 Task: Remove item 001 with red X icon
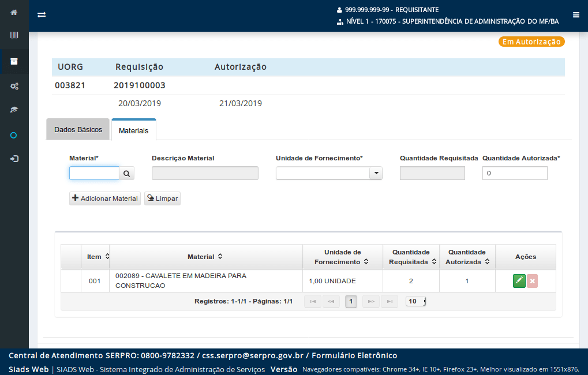coord(532,281)
